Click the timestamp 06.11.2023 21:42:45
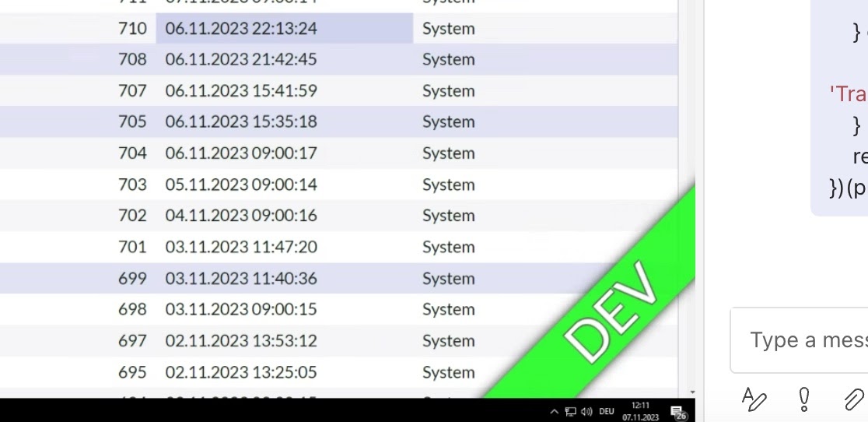 point(241,59)
